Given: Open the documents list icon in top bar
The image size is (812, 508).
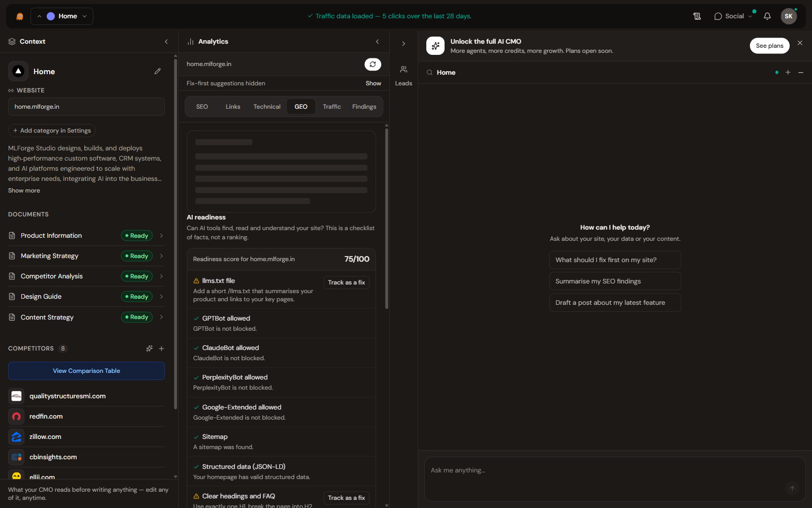Looking at the screenshot, I should 697,16.
